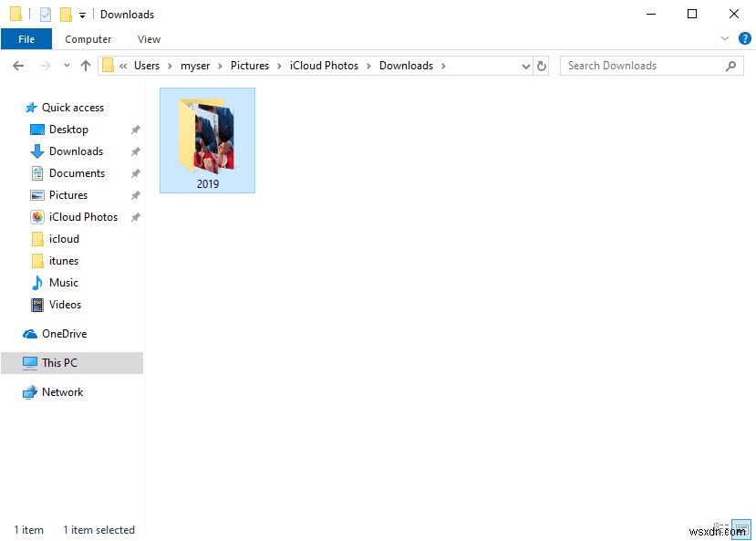Open Pictures in Quick access
This screenshot has width=756, height=541.
(68, 195)
